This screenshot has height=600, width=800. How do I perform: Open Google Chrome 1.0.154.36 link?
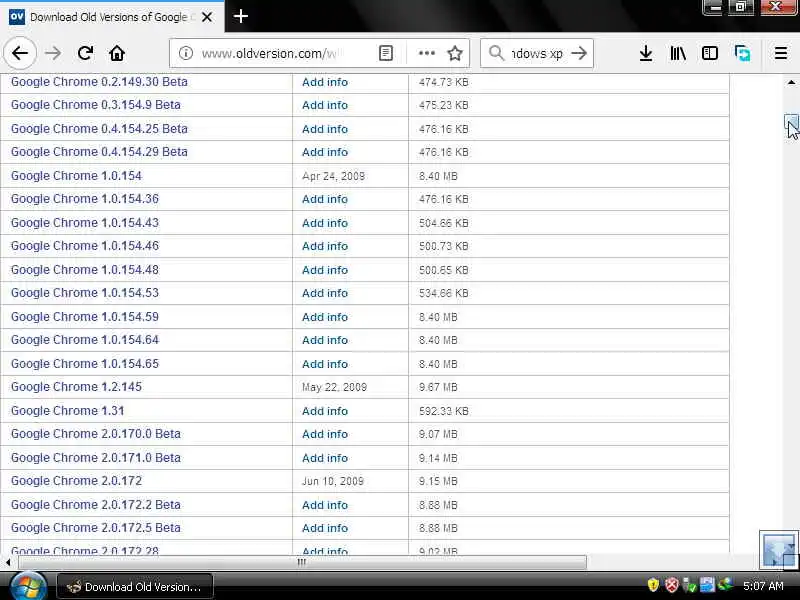85,198
